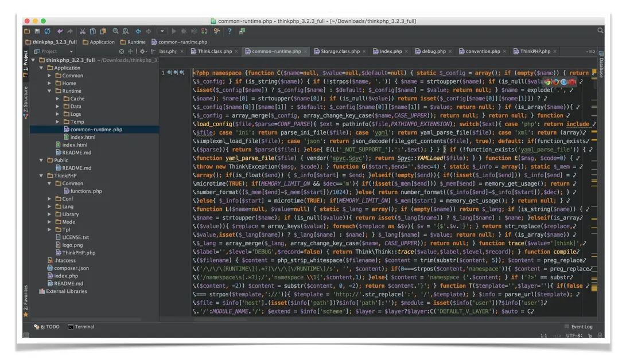The image size is (630, 364).
Task: Switch to ThinkPHP.php editor tab
Action: 535,52
